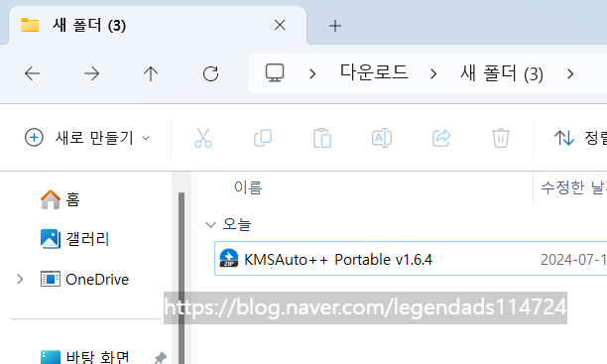Sort by the 이름 column header

248,187
